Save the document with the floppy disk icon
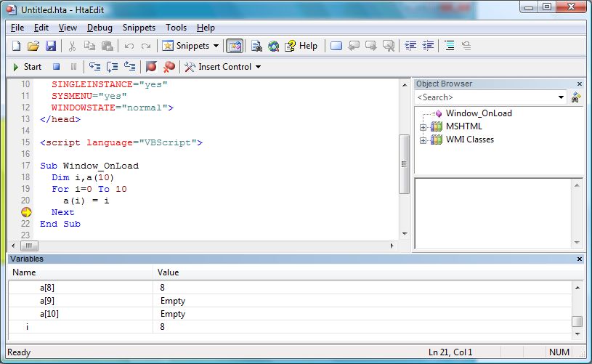592x364 pixels. [x=51, y=46]
